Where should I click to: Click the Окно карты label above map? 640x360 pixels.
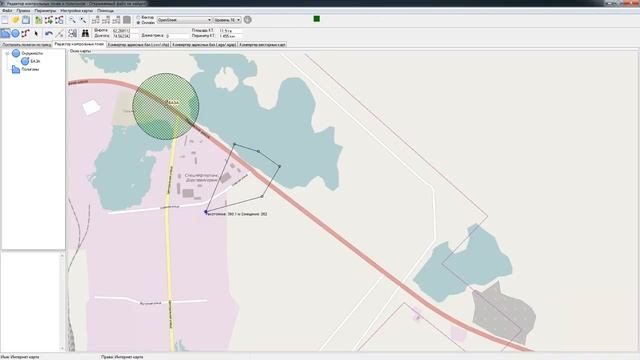coord(80,51)
